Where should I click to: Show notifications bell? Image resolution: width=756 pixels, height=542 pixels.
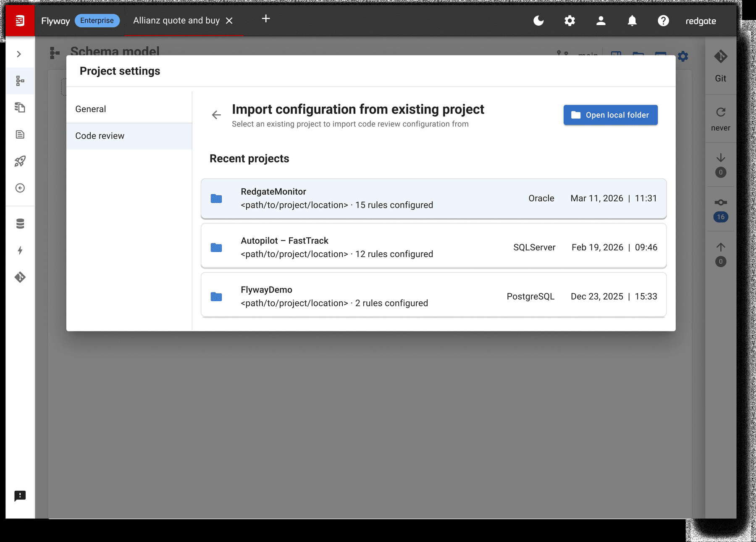coord(632,21)
